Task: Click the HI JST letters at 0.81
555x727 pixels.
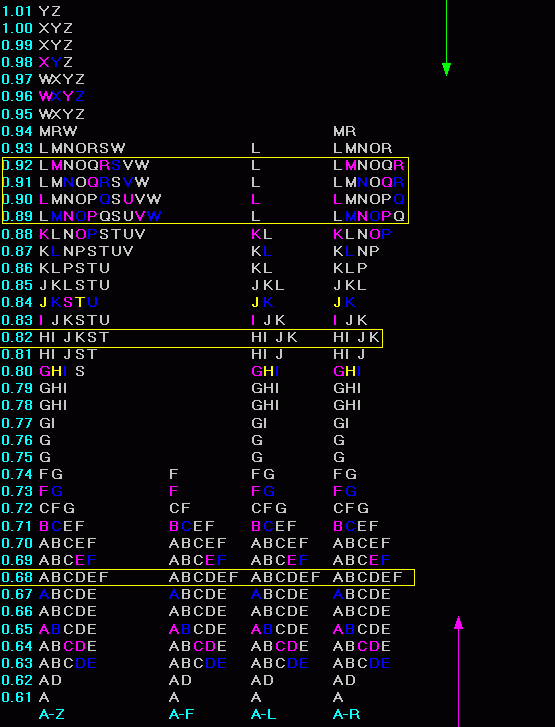Action: pyautogui.click(x=68, y=354)
